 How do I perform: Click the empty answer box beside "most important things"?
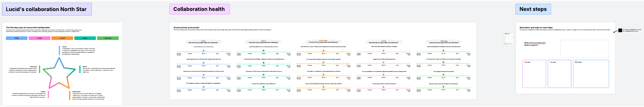click(x=585, y=49)
